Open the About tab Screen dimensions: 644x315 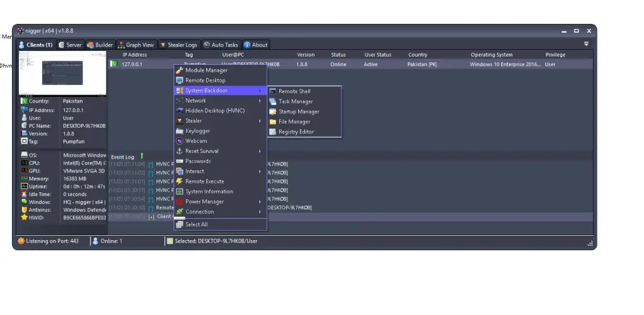tap(256, 45)
